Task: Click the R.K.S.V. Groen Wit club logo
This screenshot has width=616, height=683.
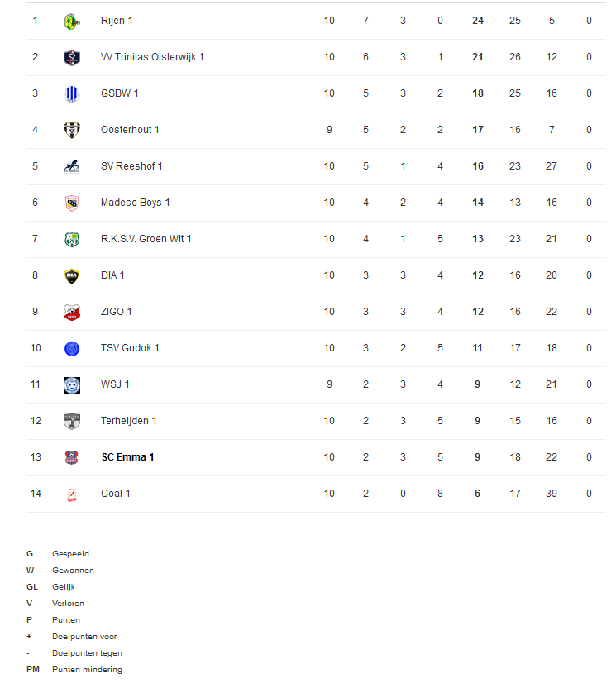Action: 72,240
